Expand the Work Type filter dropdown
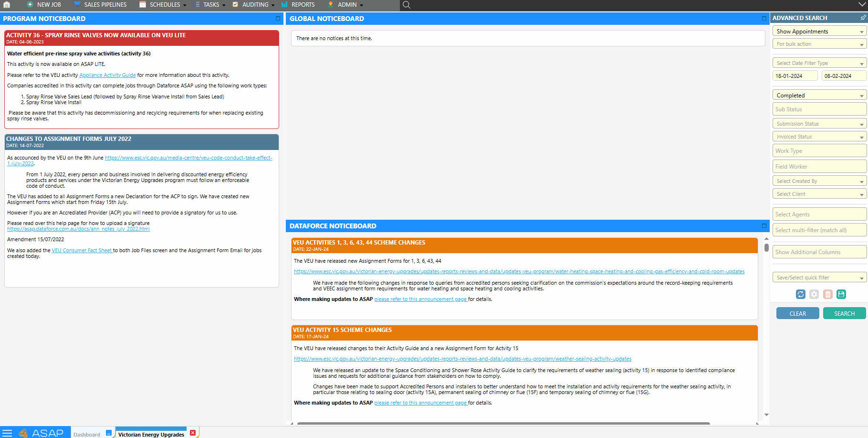The height and width of the screenshot is (438, 868). (819, 150)
